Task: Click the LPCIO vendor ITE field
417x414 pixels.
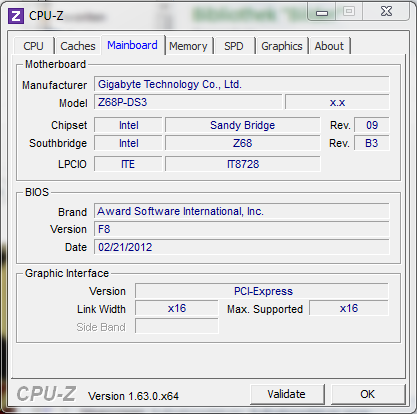Action: [x=128, y=164]
